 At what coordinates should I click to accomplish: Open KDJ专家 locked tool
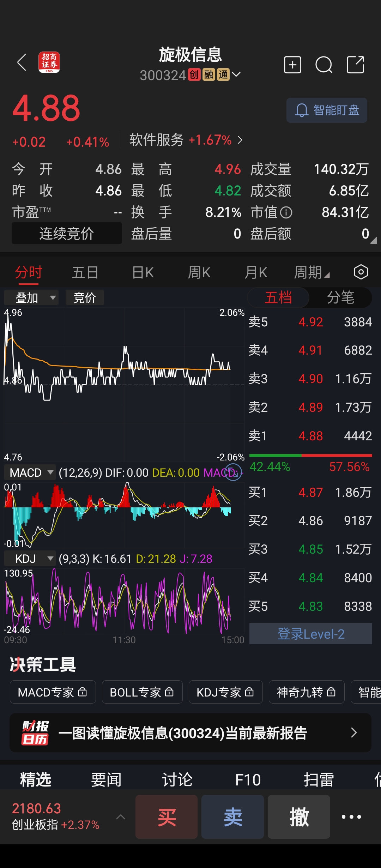tap(225, 692)
